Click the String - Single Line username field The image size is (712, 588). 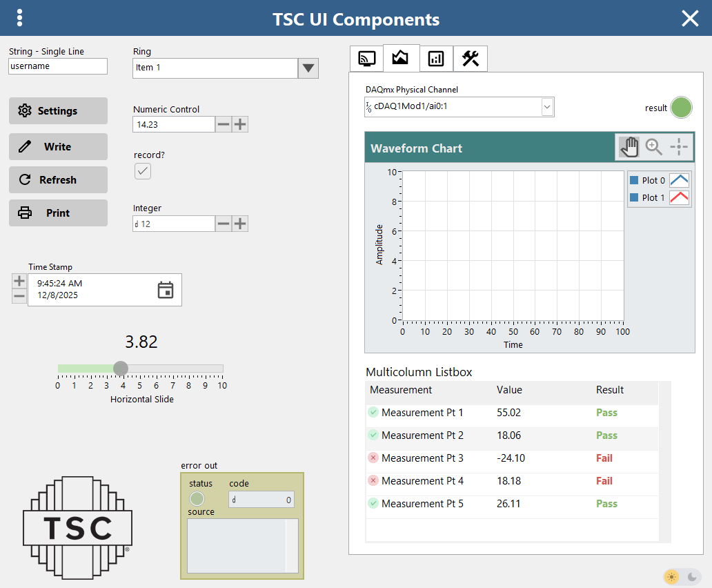pos(58,66)
